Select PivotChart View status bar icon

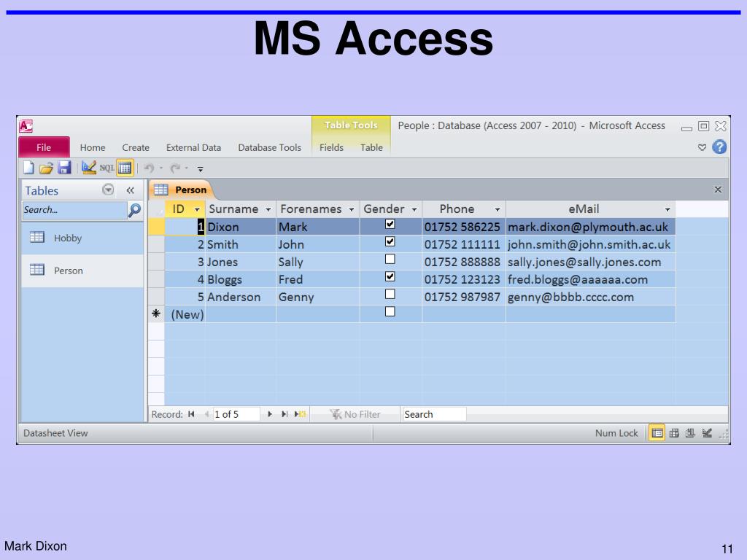(690, 433)
